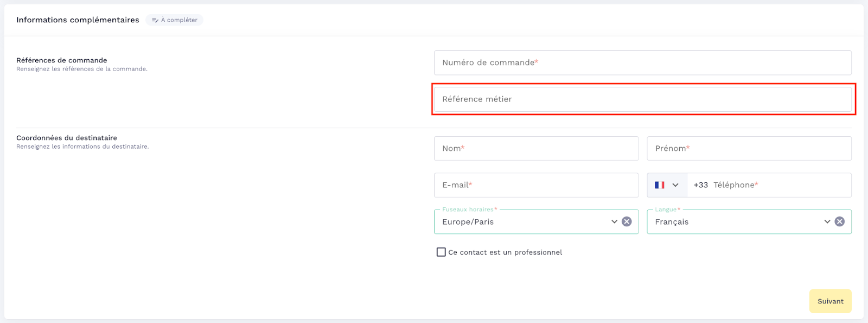Focus the Numéro de commande field

pos(642,63)
